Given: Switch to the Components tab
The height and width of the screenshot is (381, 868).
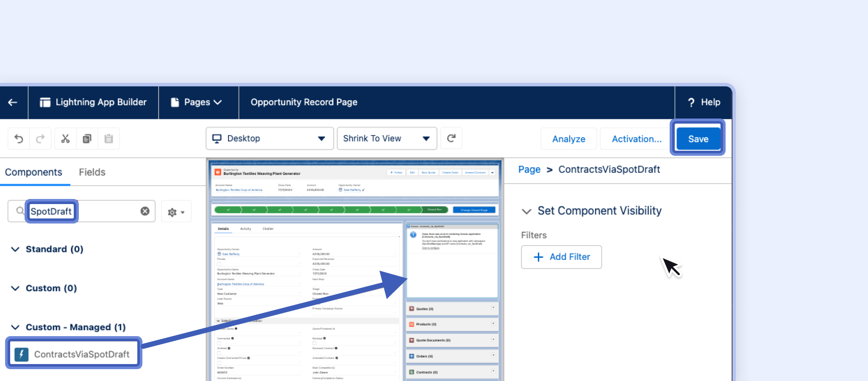Looking at the screenshot, I should tap(33, 172).
